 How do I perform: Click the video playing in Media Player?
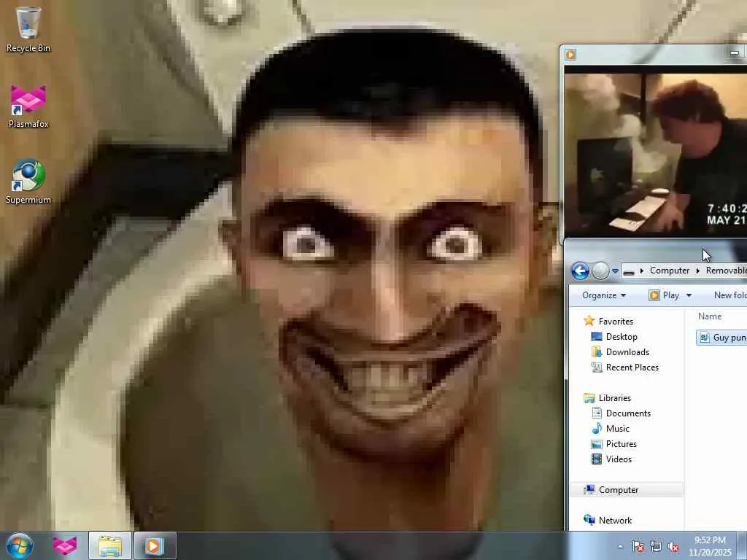pos(656,150)
